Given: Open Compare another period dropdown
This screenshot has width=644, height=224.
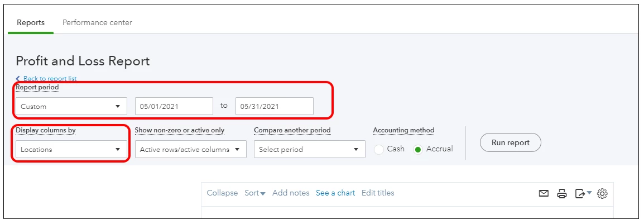Looking at the screenshot, I should click(x=310, y=149).
